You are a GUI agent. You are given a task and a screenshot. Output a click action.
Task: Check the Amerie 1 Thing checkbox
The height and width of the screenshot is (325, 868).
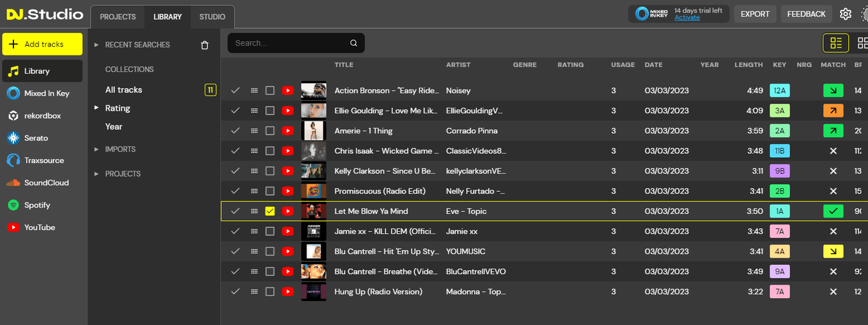click(x=270, y=131)
